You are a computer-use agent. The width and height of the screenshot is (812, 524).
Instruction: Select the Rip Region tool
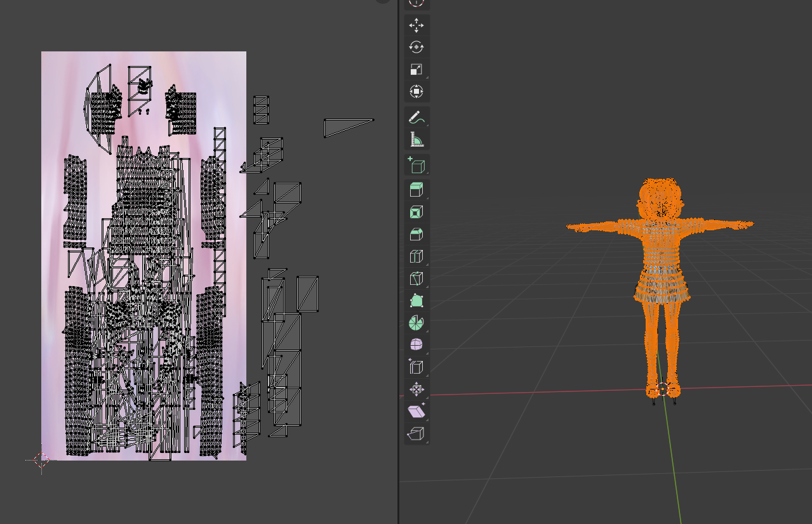pos(416,434)
